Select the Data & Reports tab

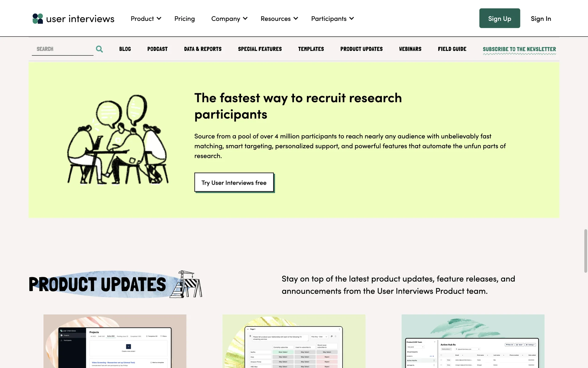point(202,49)
